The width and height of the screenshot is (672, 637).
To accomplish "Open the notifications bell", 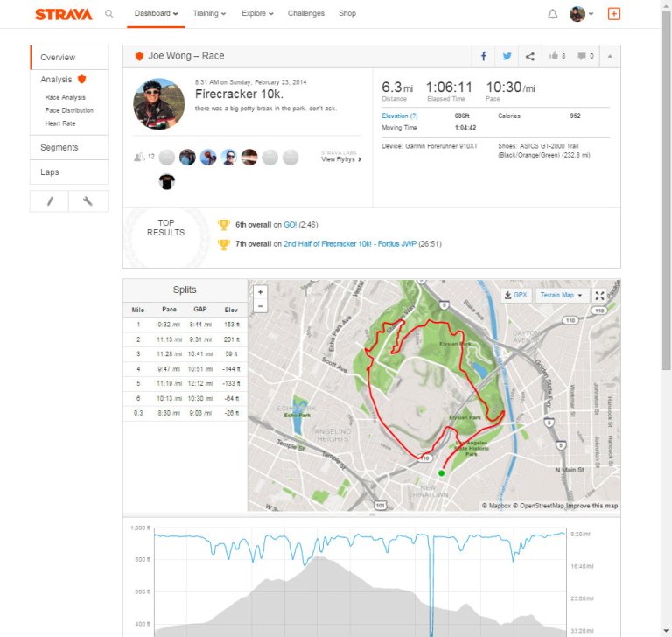I will point(552,14).
